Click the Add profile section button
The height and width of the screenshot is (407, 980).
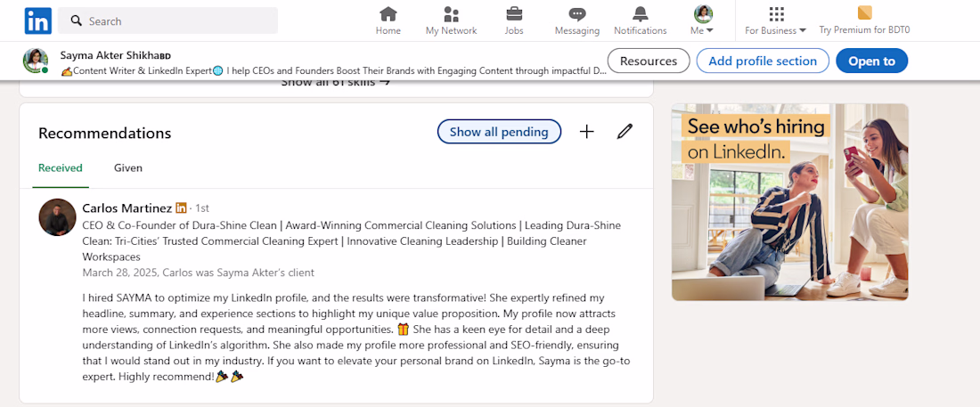click(762, 61)
